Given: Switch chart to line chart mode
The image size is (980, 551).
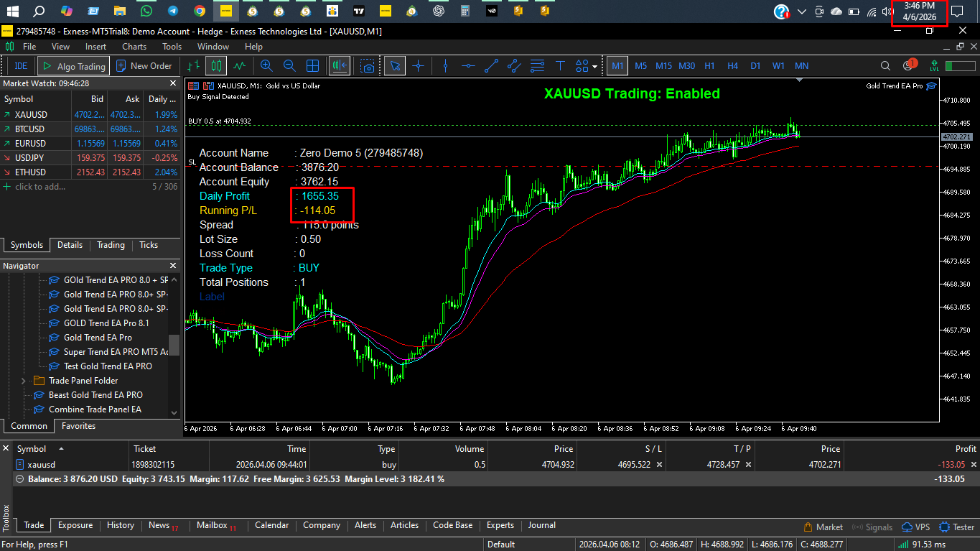Looking at the screenshot, I should [239, 66].
